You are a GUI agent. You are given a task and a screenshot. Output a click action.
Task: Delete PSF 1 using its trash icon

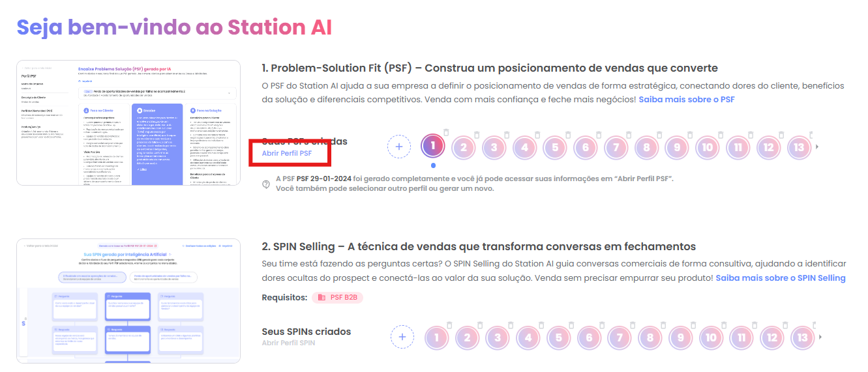[445, 133]
